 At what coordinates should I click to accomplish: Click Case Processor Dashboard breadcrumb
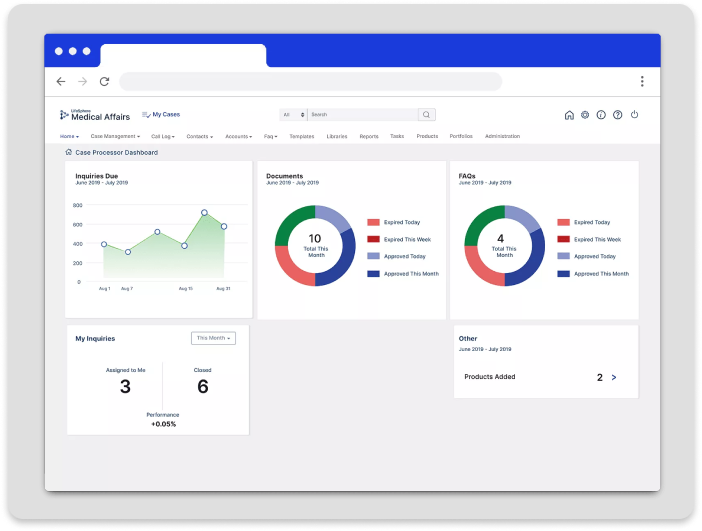(116, 153)
